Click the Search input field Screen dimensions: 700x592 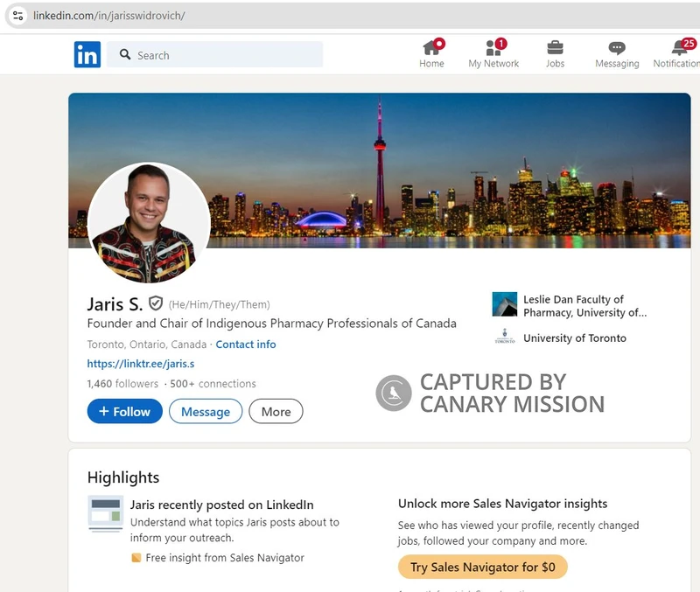click(x=214, y=54)
